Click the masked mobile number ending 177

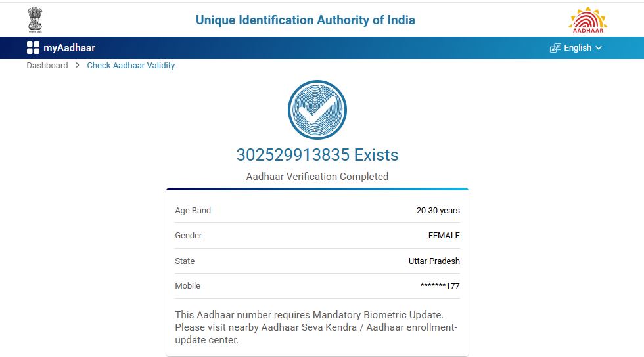coord(440,286)
